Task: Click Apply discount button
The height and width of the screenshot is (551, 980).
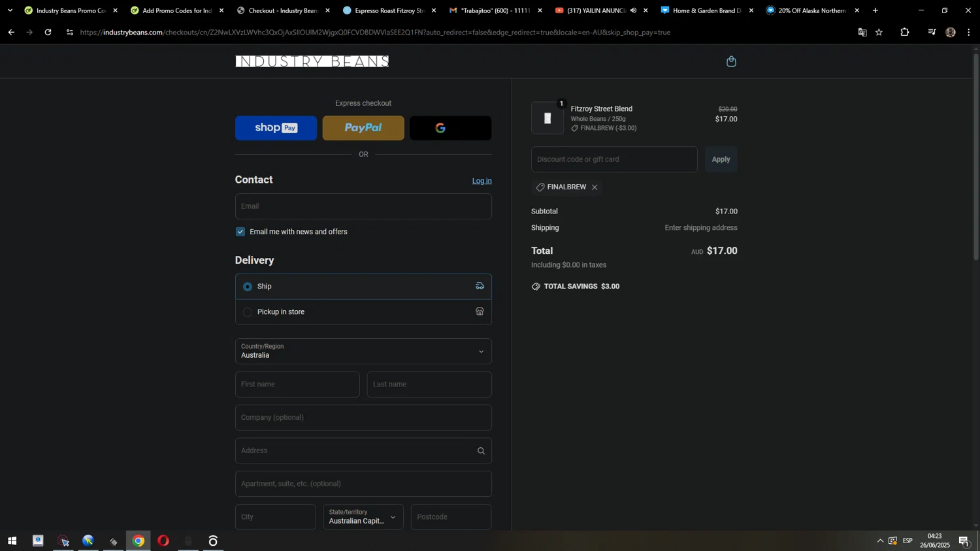Action: [721, 159]
